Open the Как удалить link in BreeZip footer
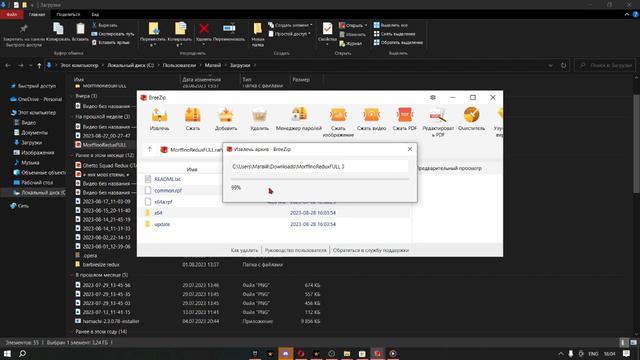Viewport: 640px width, 360px height. (x=244, y=250)
